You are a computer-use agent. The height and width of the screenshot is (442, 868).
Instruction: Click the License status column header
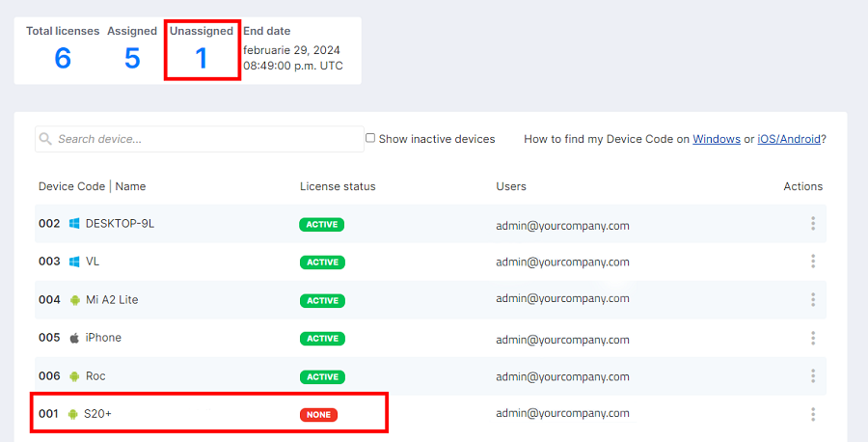pos(338,186)
